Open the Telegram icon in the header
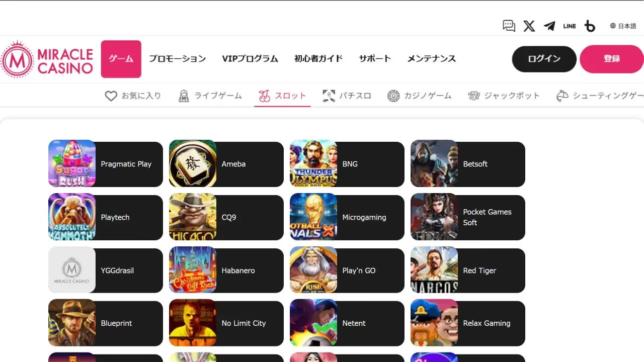 click(x=549, y=26)
